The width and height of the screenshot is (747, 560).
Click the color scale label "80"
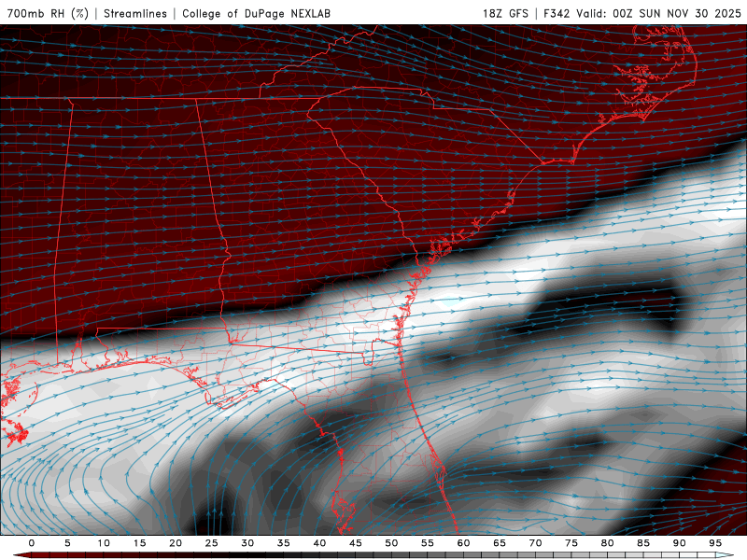tap(608, 543)
